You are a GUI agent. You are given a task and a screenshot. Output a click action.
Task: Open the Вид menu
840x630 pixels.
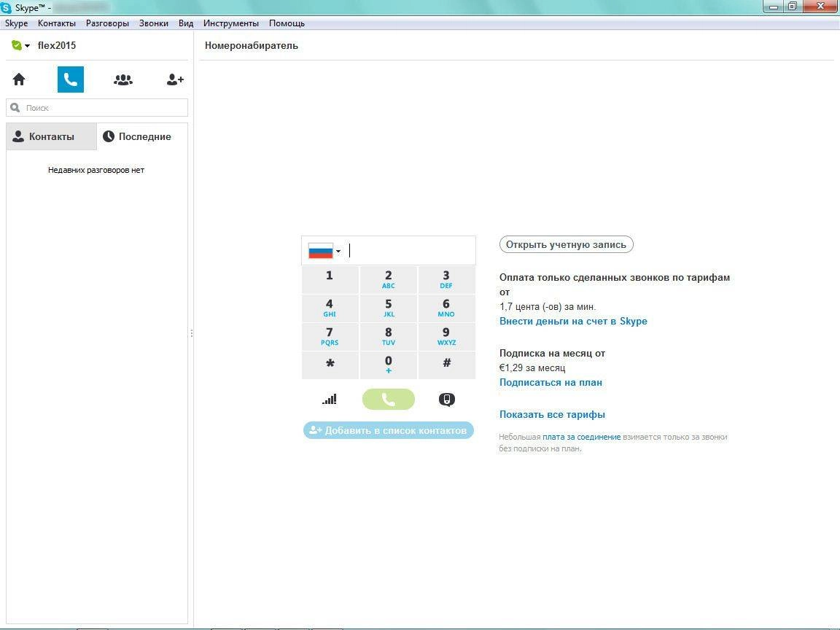(186, 23)
